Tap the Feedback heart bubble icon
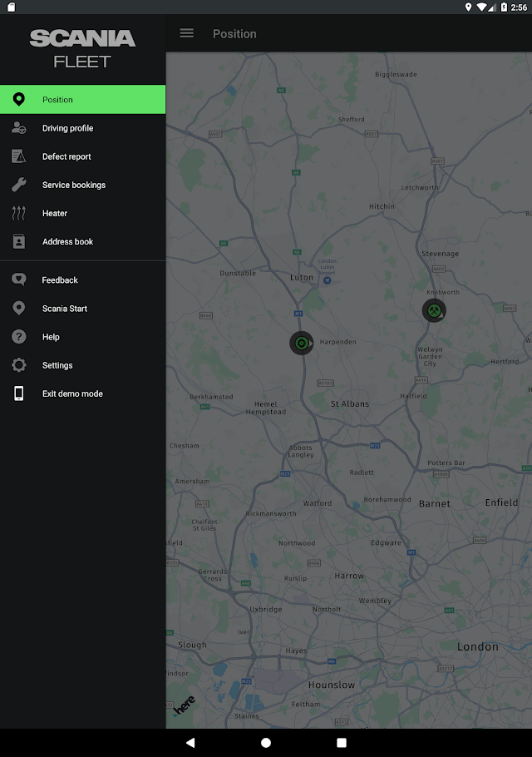Image resolution: width=532 pixels, height=757 pixels. pyautogui.click(x=19, y=279)
